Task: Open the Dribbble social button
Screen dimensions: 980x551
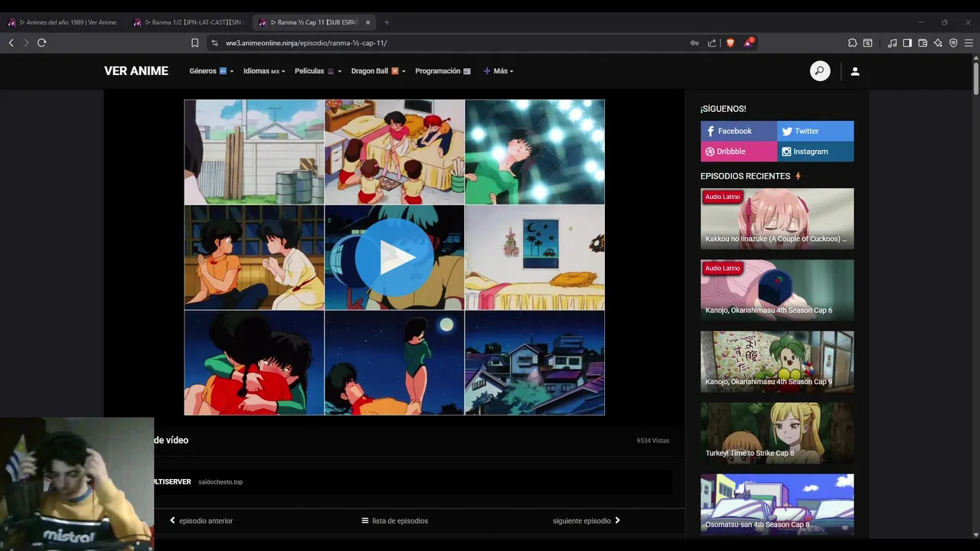Action: click(739, 152)
